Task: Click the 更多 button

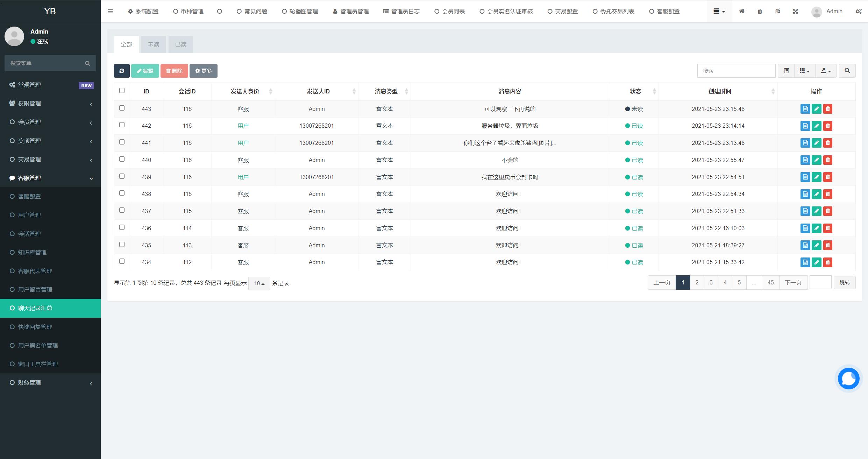Action: [204, 71]
